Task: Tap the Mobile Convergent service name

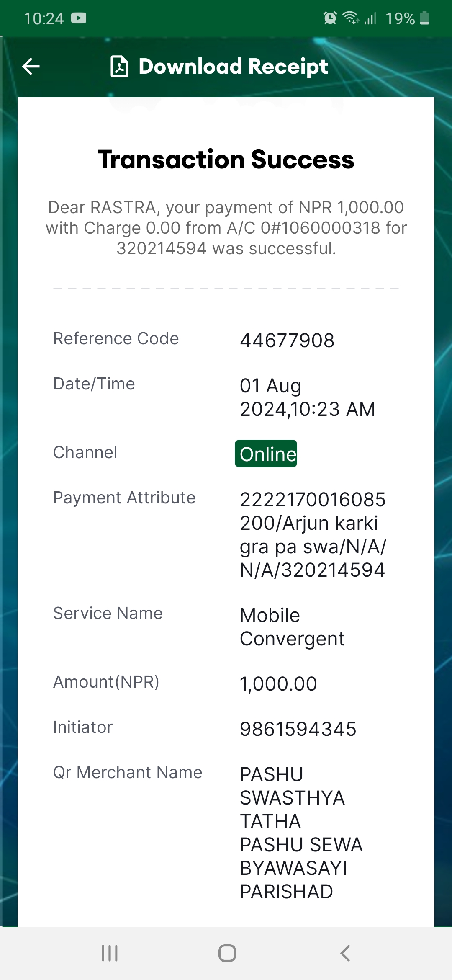Action: point(292,627)
